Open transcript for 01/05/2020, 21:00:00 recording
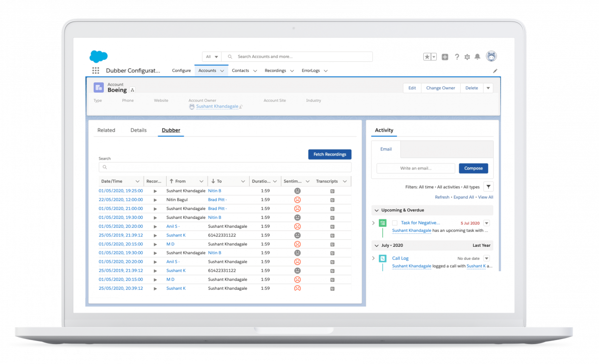The width and height of the screenshot is (599, 364). pos(332,209)
